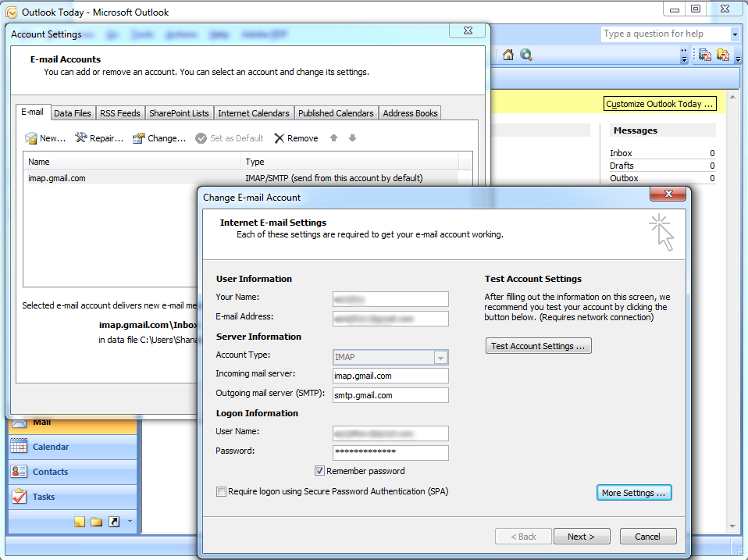This screenshot has height=560, width=748.
Task: Click the Password input field
Action: click(390, 452)
